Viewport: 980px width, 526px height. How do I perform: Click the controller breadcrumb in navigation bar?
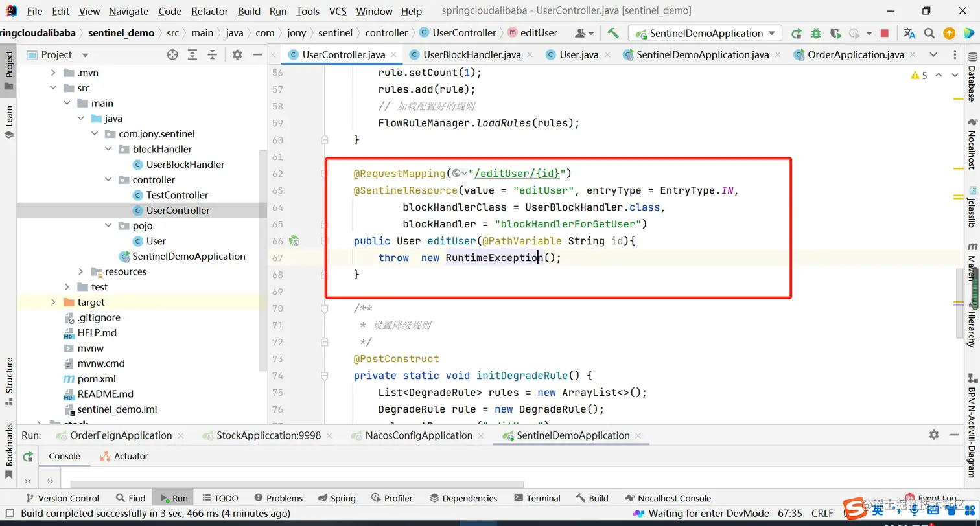click(386, 33)
